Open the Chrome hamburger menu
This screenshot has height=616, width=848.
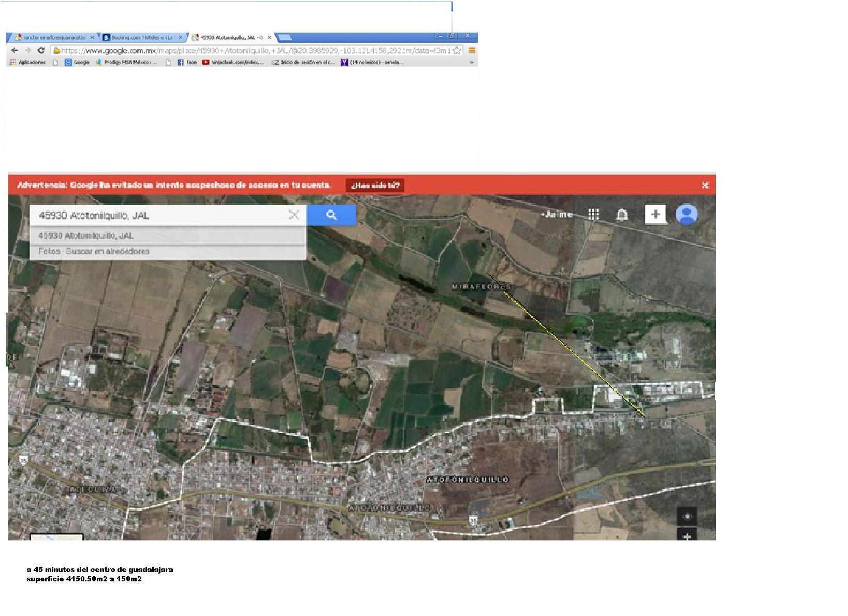[472, 51]
